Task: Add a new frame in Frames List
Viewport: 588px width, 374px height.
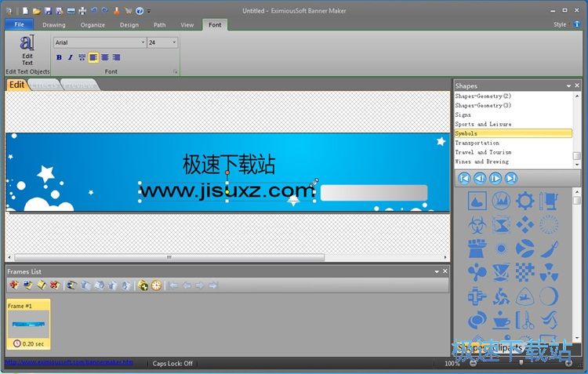Action: click(14, 285)
